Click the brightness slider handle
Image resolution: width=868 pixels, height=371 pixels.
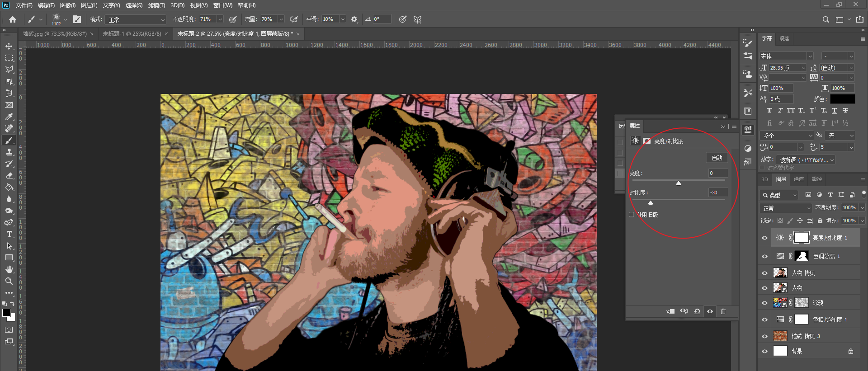679,183
